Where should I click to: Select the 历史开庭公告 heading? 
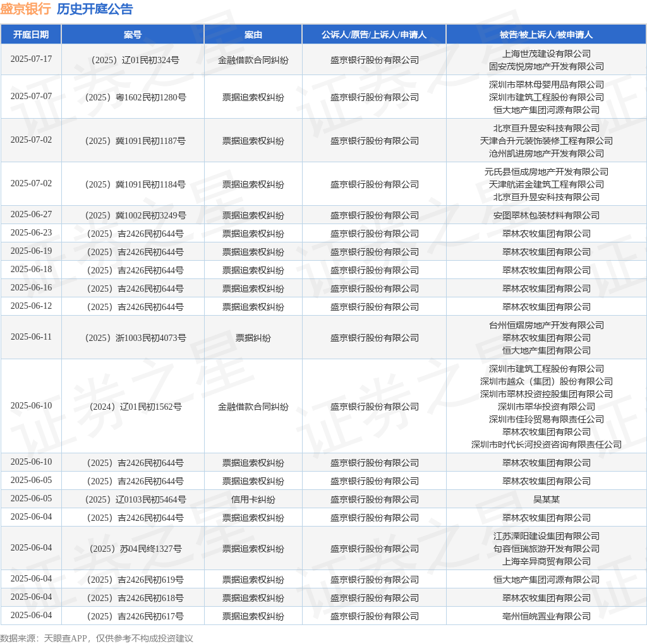point(95,9)
